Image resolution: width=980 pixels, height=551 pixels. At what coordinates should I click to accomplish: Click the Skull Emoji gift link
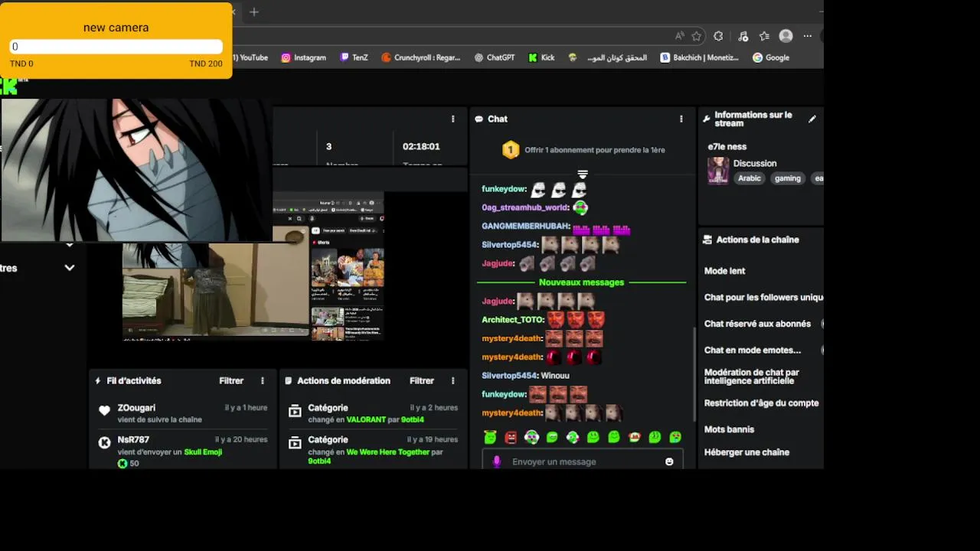[203, 452]
